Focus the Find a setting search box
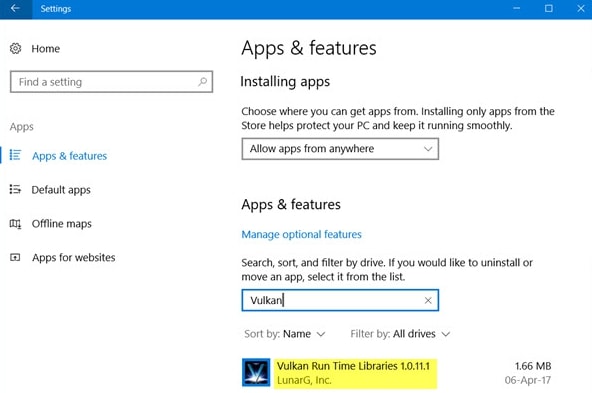 click(x=111, y=82)
